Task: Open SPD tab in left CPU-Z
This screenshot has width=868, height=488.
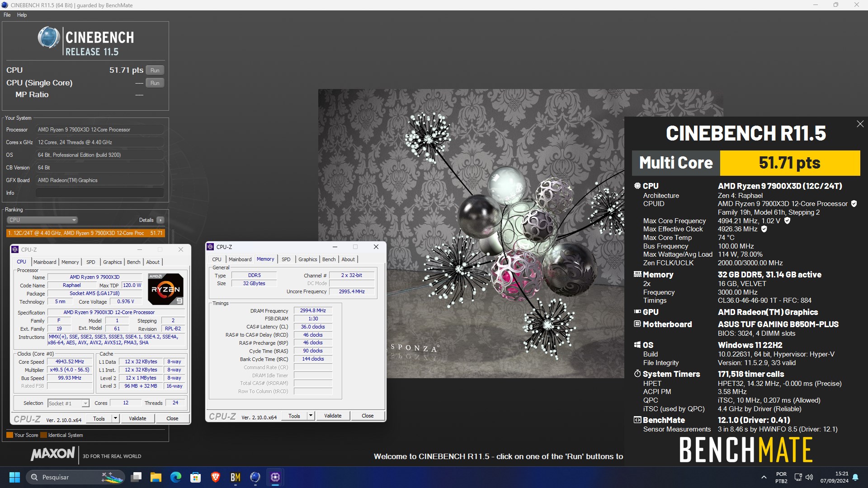Action: click(91, 262)
